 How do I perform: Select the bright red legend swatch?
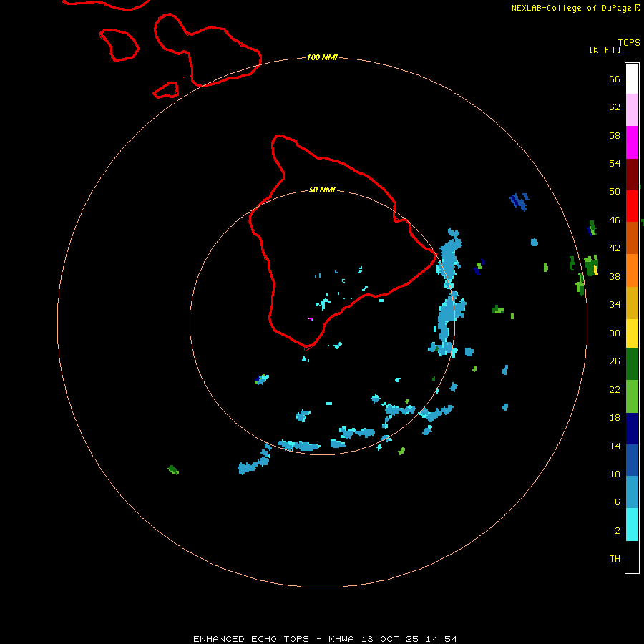point(632,206)
